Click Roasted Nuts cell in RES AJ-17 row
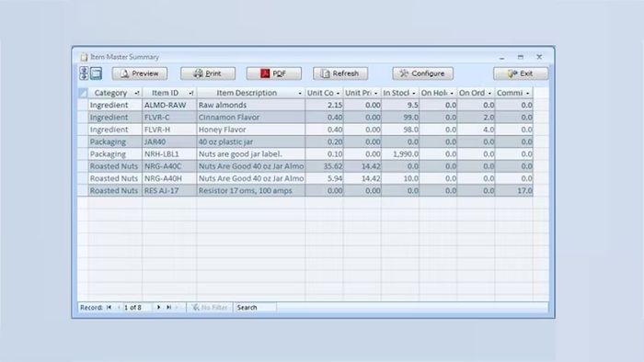The height and width of the screenshot is (362, 644). pos(115,190)
